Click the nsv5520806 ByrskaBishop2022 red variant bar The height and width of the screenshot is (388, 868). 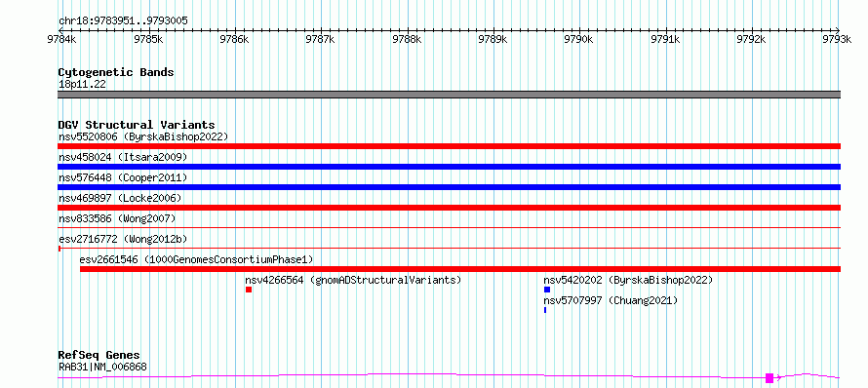point(449,146)
